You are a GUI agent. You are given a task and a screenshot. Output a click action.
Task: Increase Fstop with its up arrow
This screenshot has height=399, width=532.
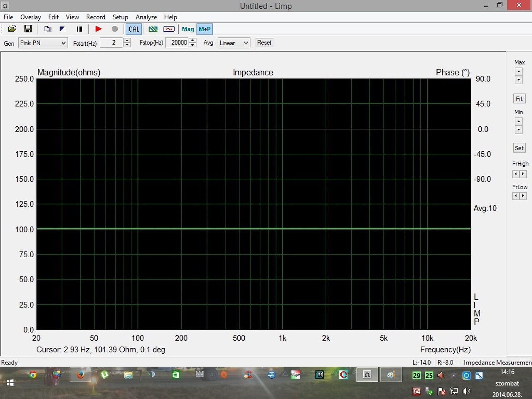point(192,40)
